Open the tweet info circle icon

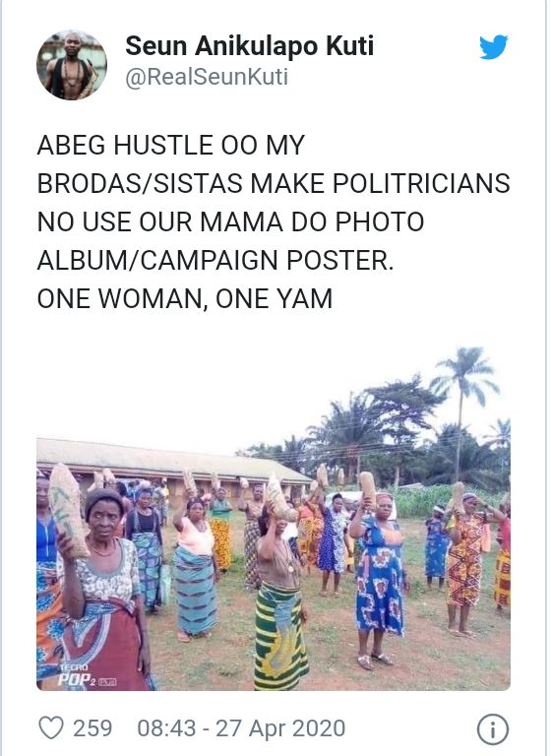coord(493,729)
